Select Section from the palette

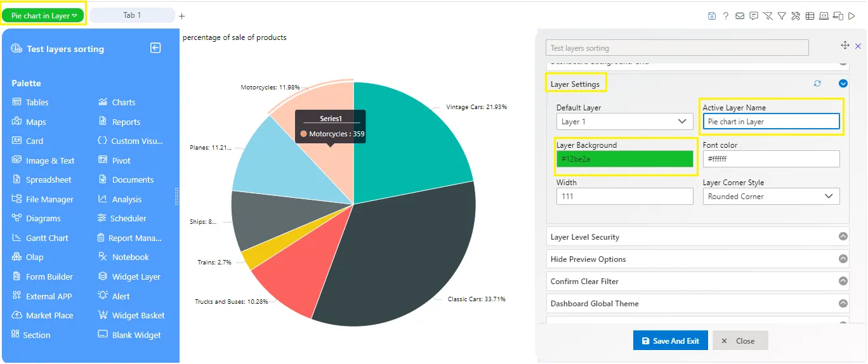click(31, 335)
